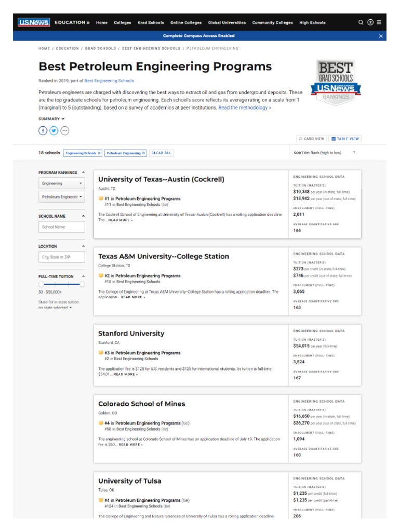Click the Clear All filters button

(161, 153)
